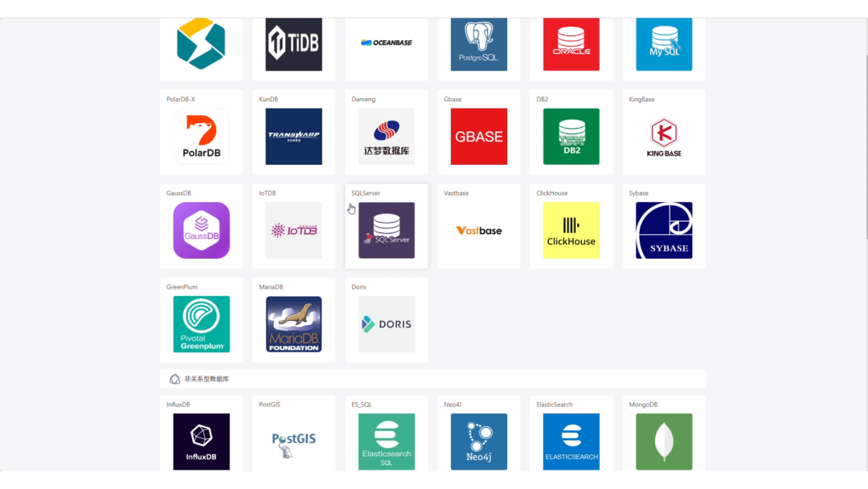Click the DB2 label text
This screenshot has height=489, width=868.
pyautogui.click(x=542, y=99)
